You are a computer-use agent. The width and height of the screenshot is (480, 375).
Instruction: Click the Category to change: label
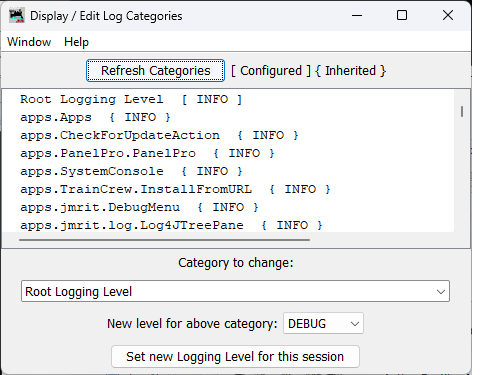click(x=236, y=263)
